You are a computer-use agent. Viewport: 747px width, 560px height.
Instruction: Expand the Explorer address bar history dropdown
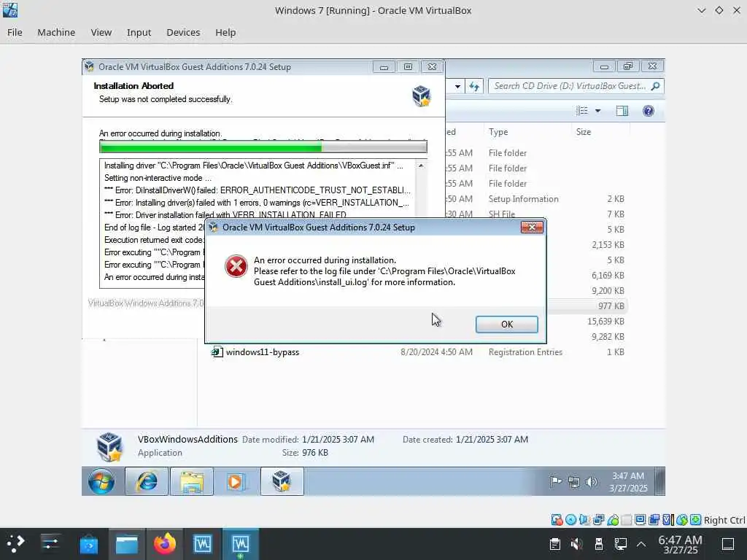[457, 86]
